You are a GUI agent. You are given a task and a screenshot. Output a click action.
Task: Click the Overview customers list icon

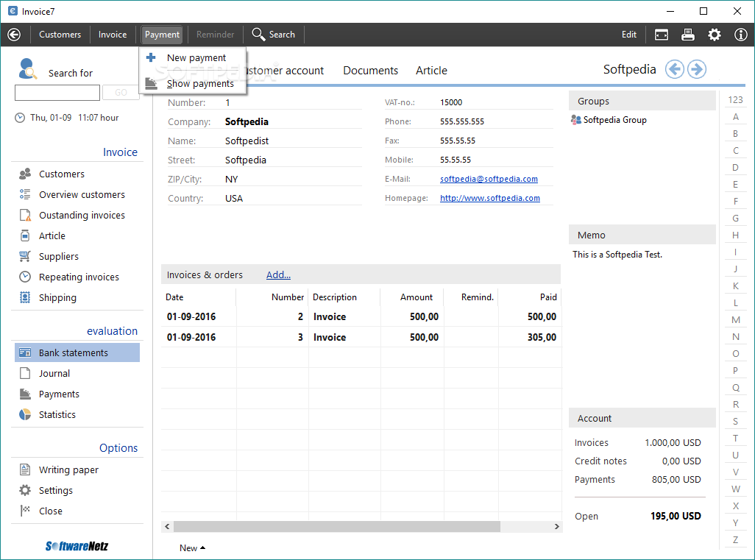point(25,194)
